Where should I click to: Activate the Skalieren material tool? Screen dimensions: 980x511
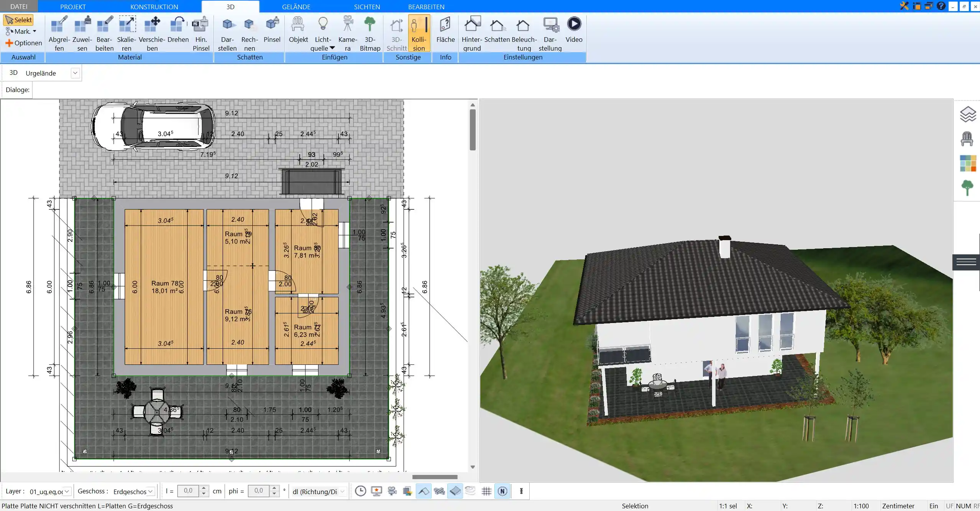click(126, 33)
